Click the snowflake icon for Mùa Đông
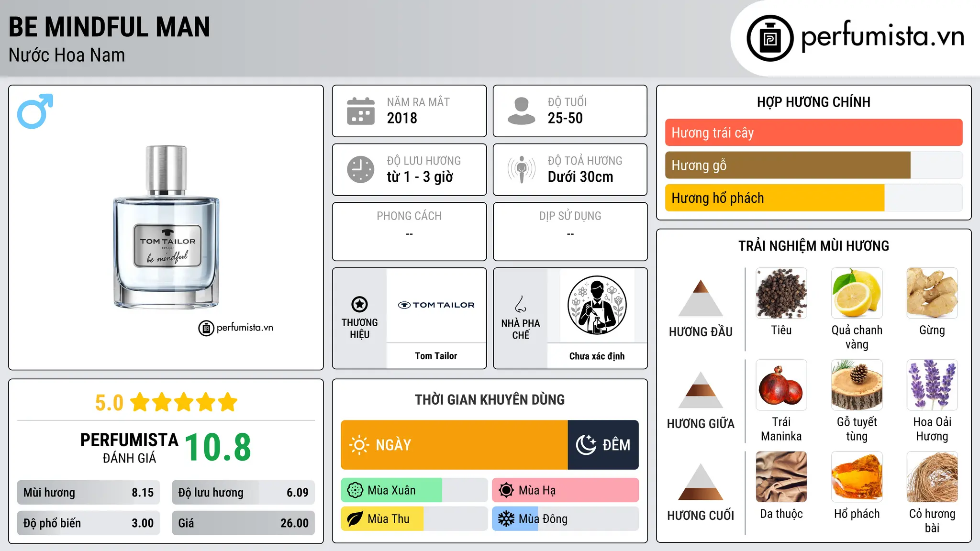The height and width of the screenshot is (551, 980). pos(506,519)
